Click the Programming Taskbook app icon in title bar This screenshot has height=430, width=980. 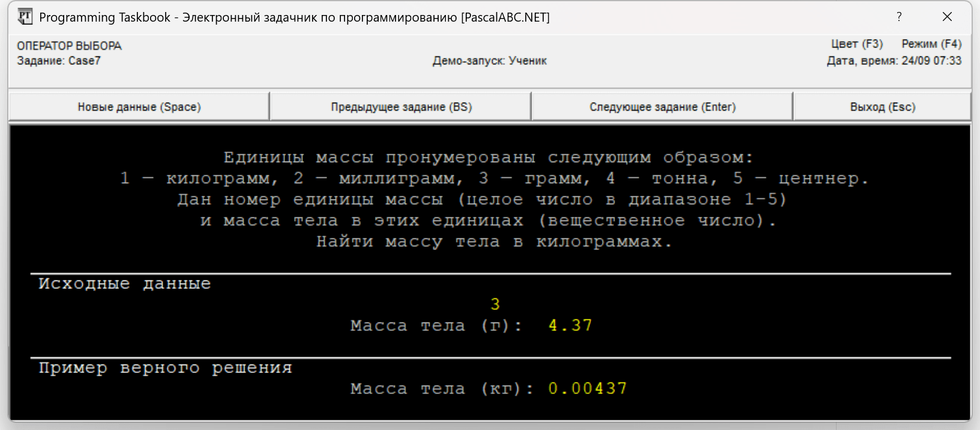pos(25,17)
